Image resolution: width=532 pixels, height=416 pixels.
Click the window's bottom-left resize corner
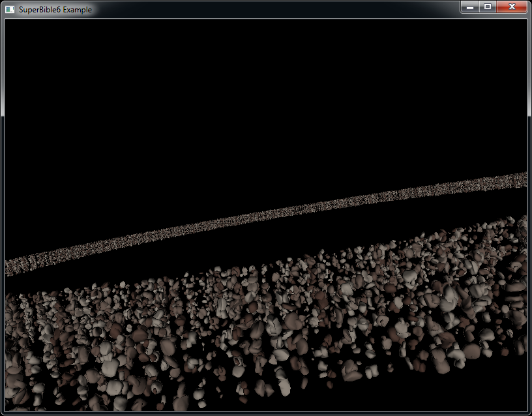point(2,413)
